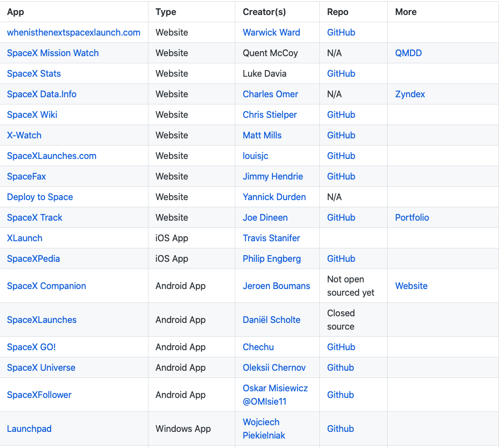
Task: Click the Launchpad Windows app link
Action: click(x=29, y=429)
